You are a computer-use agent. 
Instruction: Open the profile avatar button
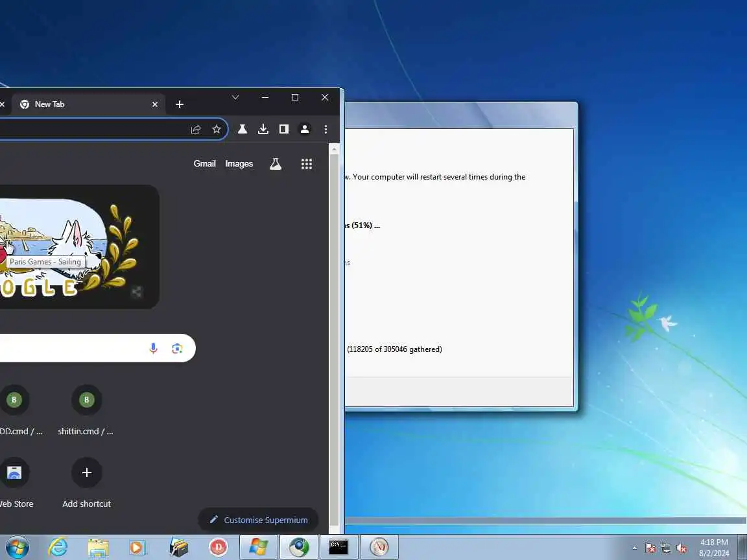point(305,129)
